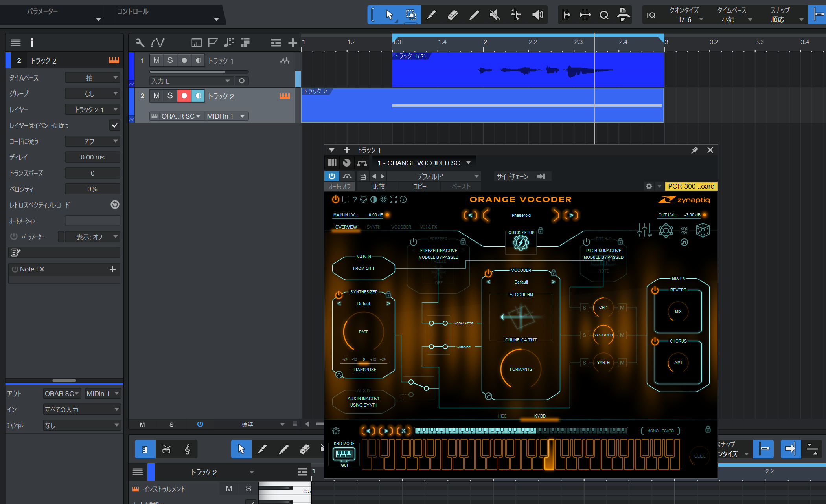Select the Paint pencil tool in top toolbar

pos(474,15)
